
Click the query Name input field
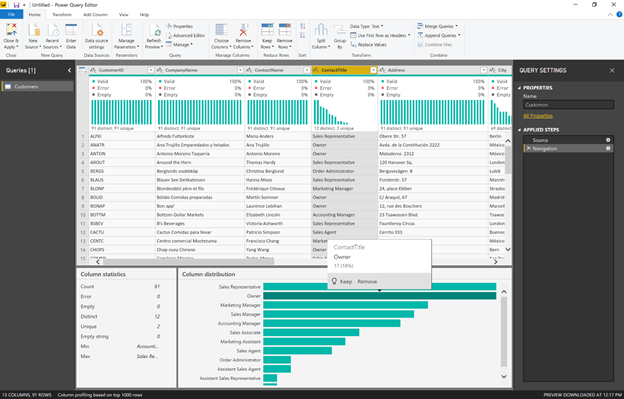[x=568, y=105]
